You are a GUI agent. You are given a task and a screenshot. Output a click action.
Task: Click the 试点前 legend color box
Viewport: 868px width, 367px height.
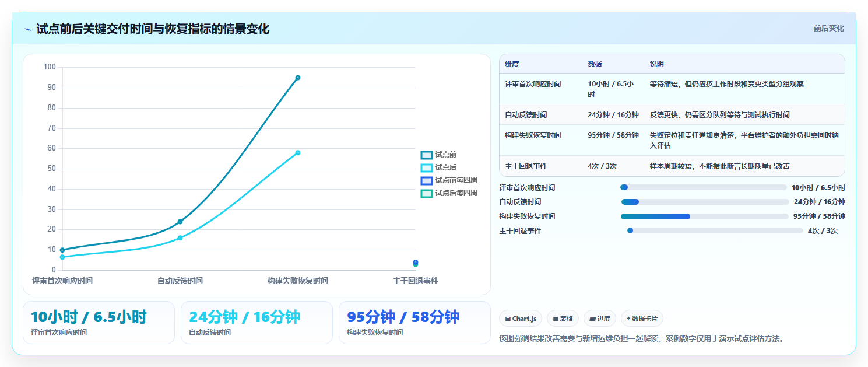[427, 155]
